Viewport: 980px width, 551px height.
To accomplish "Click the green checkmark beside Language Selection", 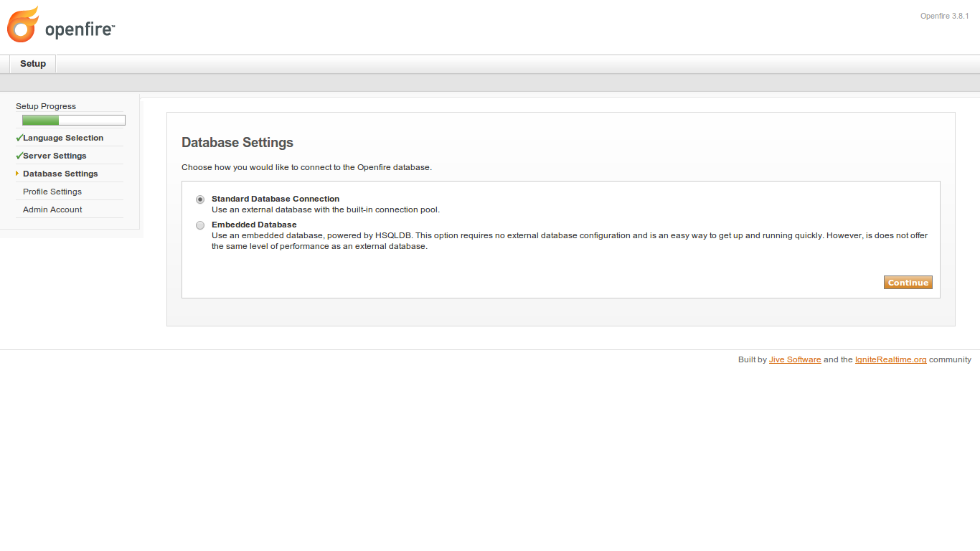I will (19, 138).
